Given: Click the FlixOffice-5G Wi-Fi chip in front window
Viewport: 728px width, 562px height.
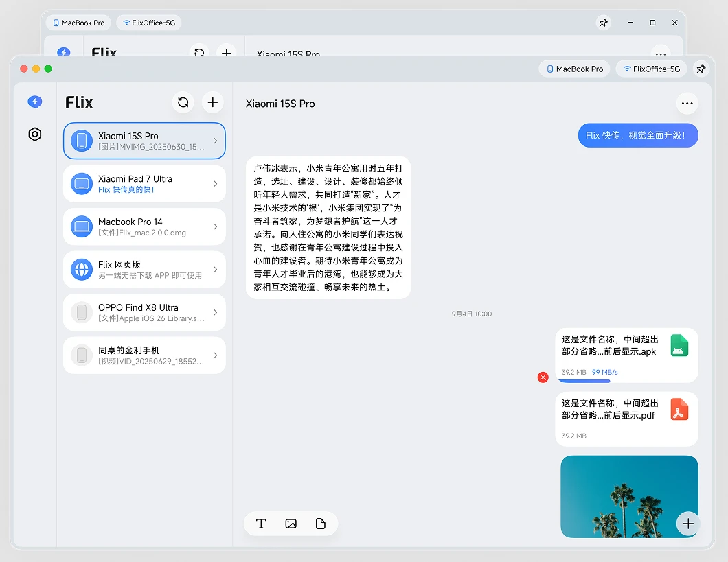Looking at the screenshot, I should (651, 69).
